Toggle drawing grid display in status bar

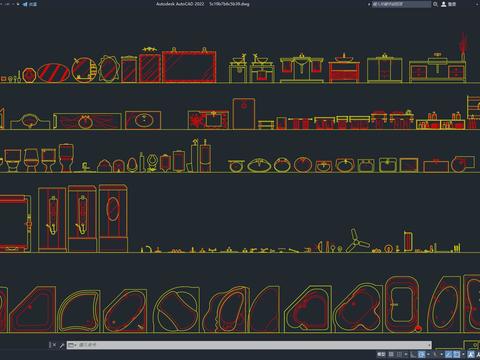pyautogui.click(x=391, y=354)
